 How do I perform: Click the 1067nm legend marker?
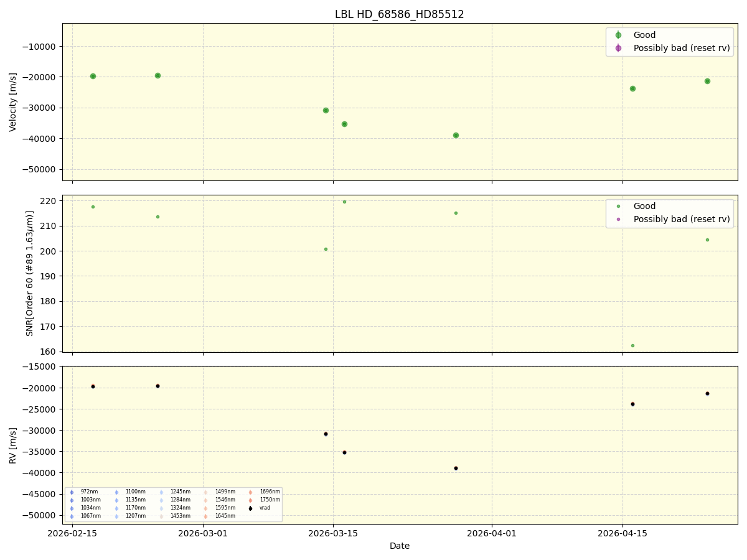pyautogui.click(x=72, y=516)
